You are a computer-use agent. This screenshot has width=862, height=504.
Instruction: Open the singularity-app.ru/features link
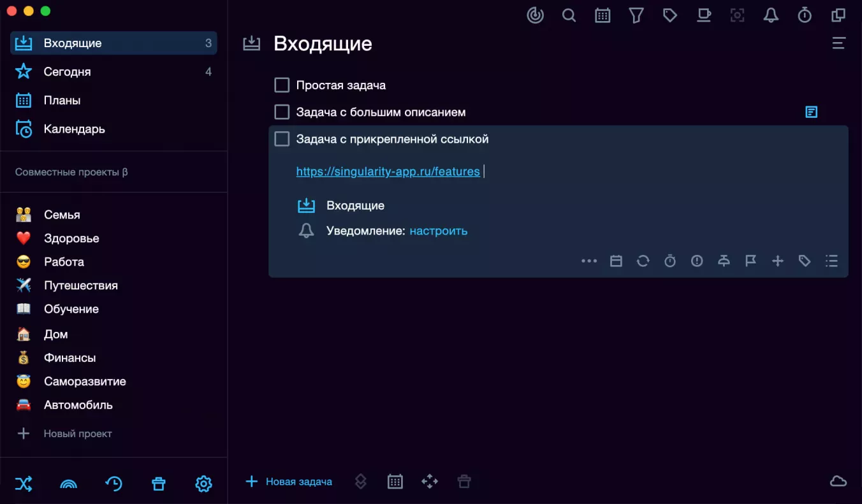click(x=388, y=171)
